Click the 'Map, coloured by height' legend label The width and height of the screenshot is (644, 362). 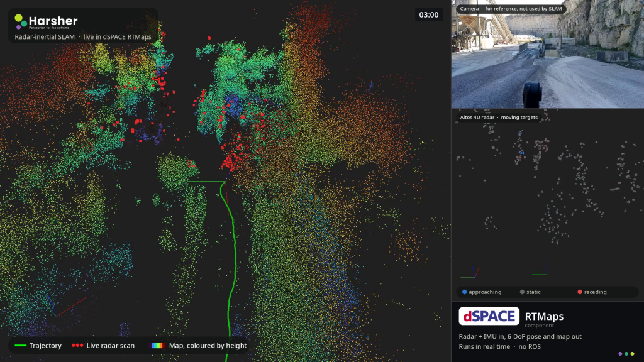[x=208, y=346]
